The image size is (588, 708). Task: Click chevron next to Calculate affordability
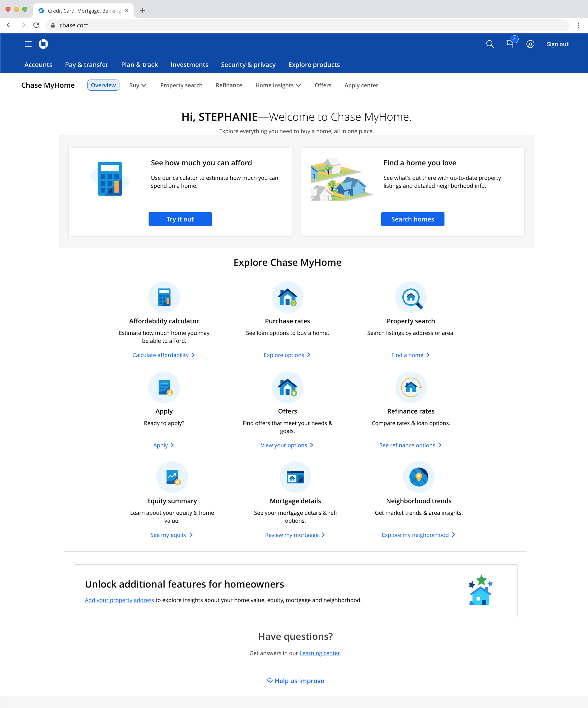[193, 355]
